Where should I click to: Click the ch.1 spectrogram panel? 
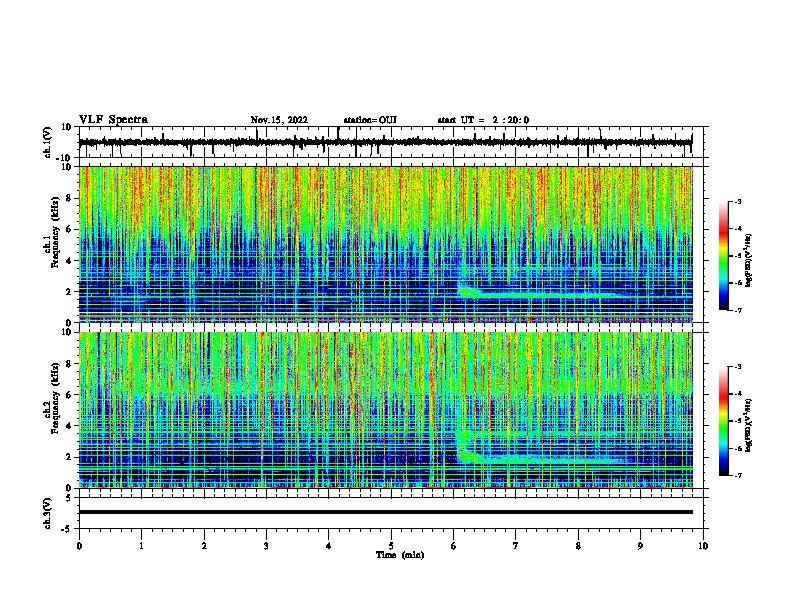[385, 244]
